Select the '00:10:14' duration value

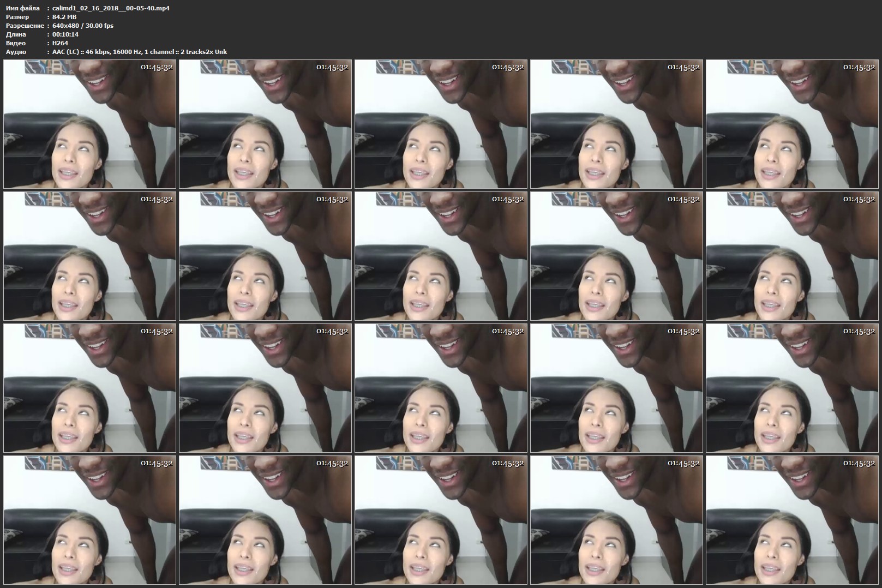click(x=65, y=34)
